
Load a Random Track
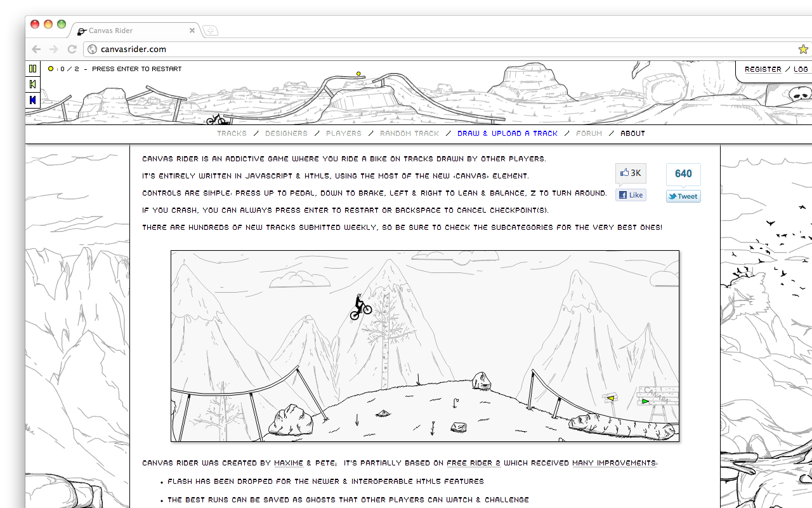[x=409, y=133]
